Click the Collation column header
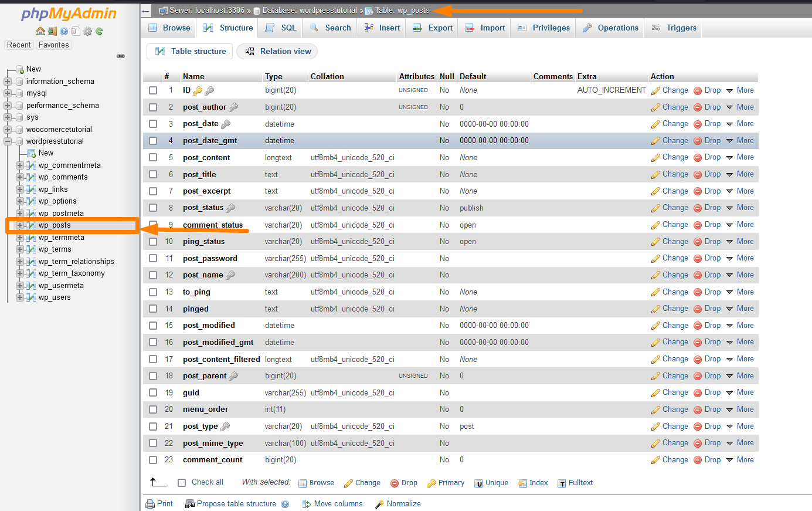Image resolution: width=812 pixels, height=511 pixels. 327,77
